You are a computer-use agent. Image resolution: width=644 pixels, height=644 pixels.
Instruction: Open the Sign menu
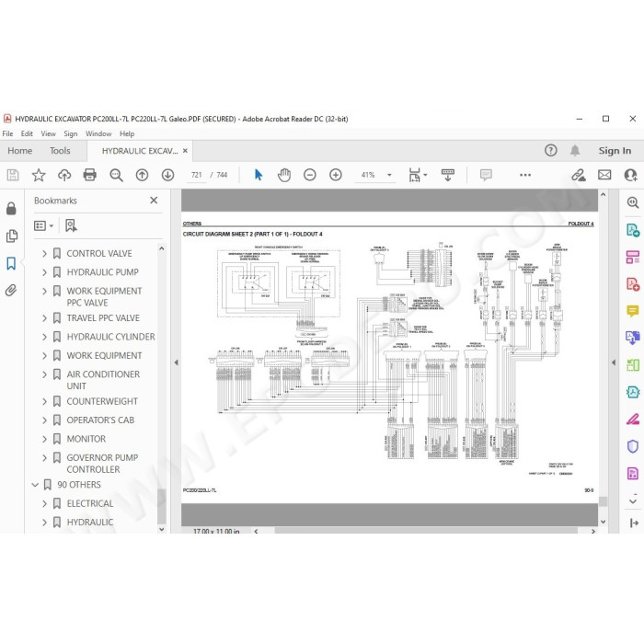pos(70,134)
